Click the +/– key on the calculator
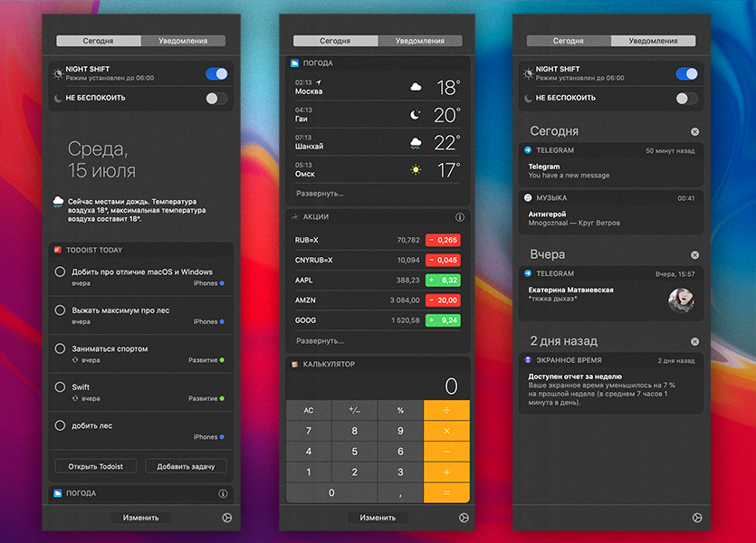Viewport: 756px width, 543px height. [354, 410]
